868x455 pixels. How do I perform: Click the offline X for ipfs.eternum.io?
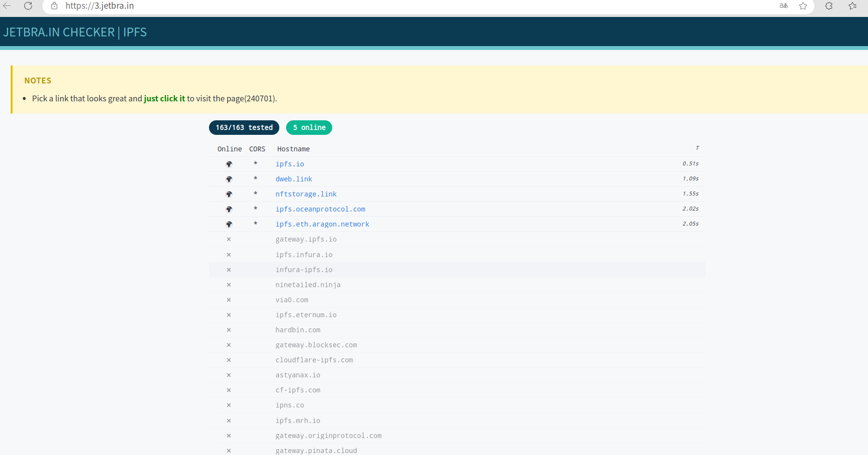pyautogui.click(x=229, y=315)
